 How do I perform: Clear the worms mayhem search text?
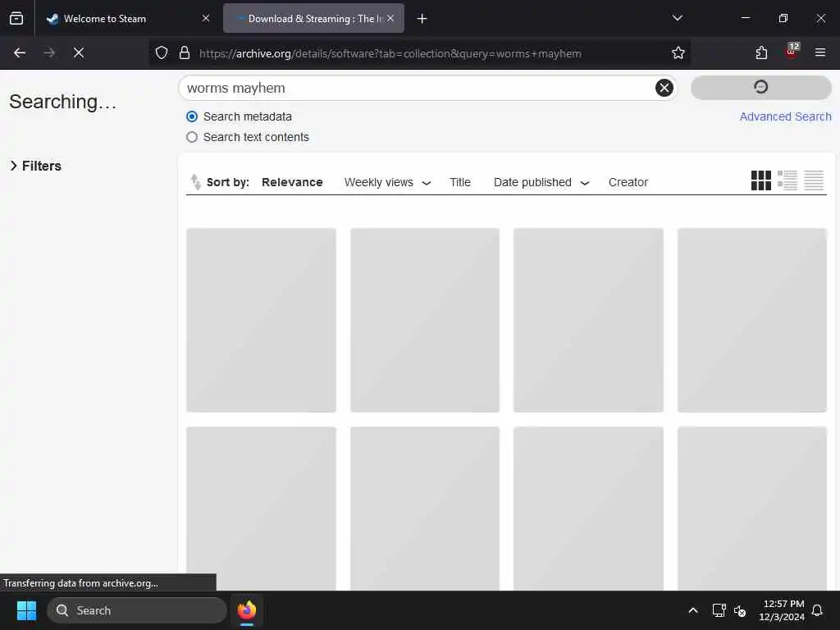click(x=664, y=88)
